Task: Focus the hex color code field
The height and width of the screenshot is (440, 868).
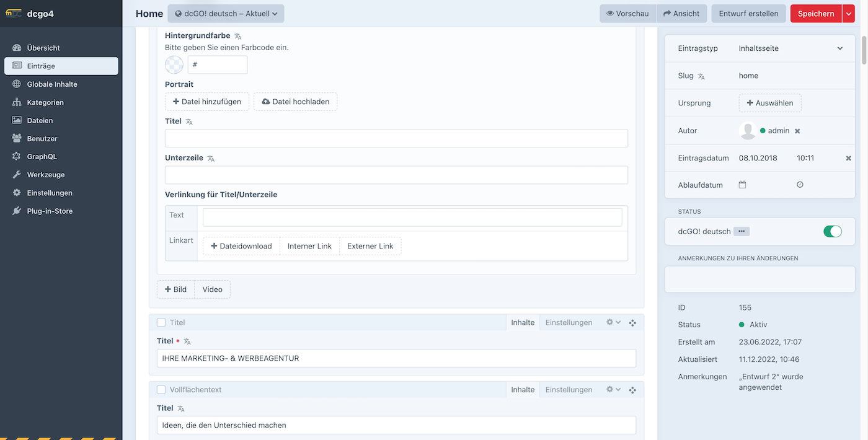Action: [x=218, y=64]
